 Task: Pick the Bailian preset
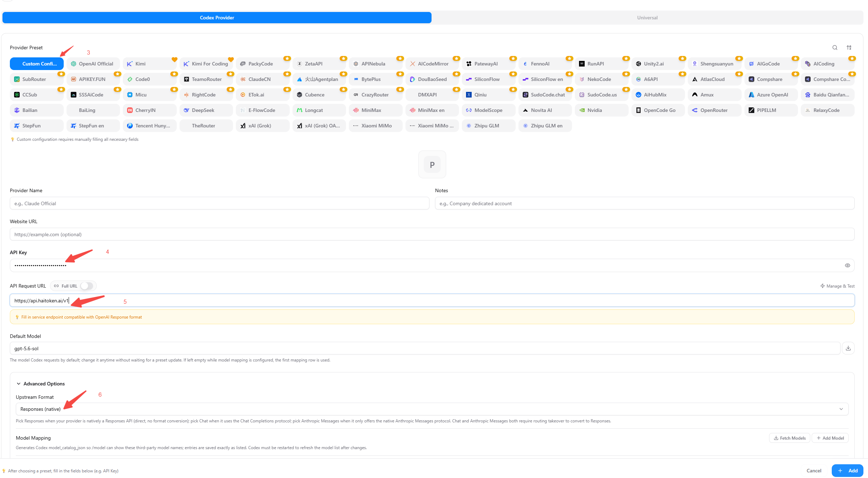(37, 110)
